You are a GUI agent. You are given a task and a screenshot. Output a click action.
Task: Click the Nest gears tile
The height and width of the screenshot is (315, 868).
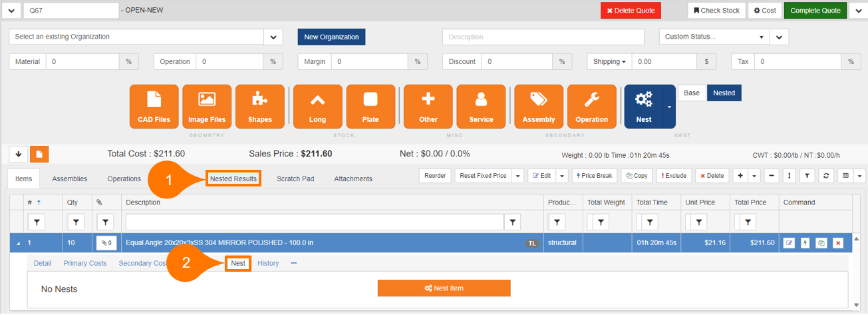pos(643,107)
